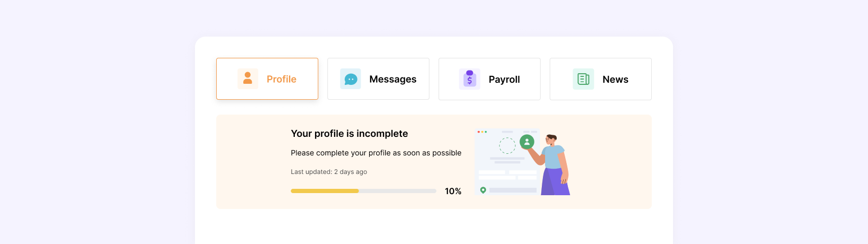Switch to the Profile tab label
Screen dimensions: 868x244
pos(282,79)
